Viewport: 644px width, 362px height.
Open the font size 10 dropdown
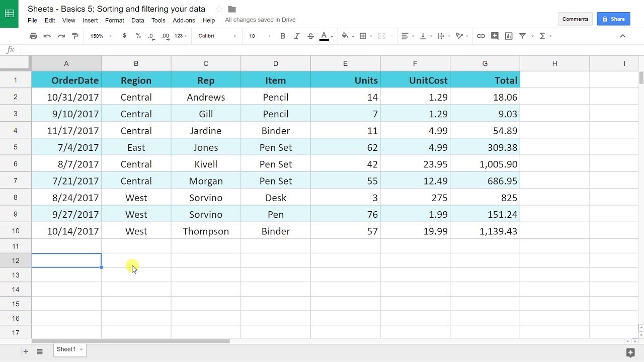pos(260,36)
